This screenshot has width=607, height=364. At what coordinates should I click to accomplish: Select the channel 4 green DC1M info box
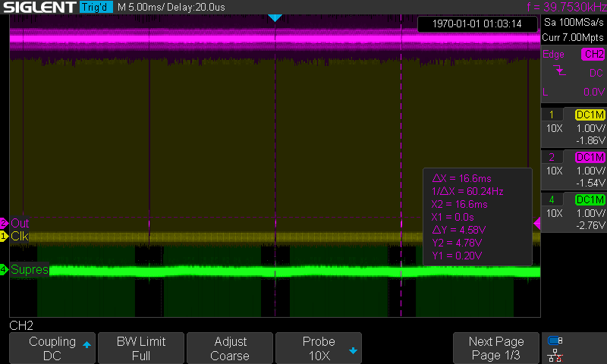(x=573, y=212)
